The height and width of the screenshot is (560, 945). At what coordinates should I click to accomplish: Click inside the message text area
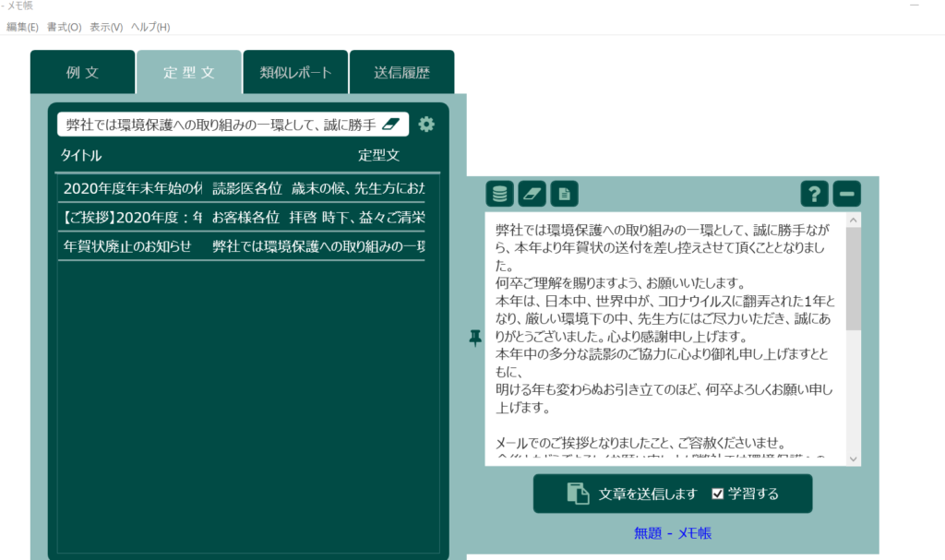[x=665, y=339]
